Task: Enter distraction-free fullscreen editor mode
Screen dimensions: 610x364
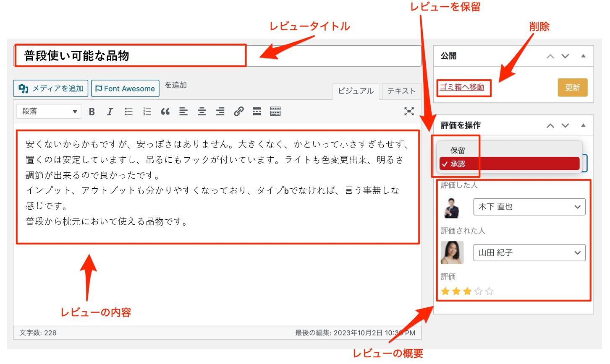Action: click(409, 111)
